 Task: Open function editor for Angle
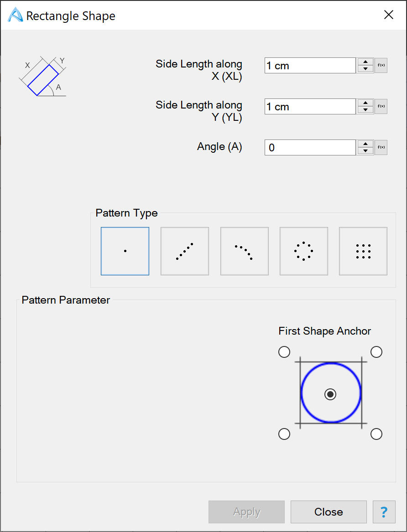tap(381, 147)
